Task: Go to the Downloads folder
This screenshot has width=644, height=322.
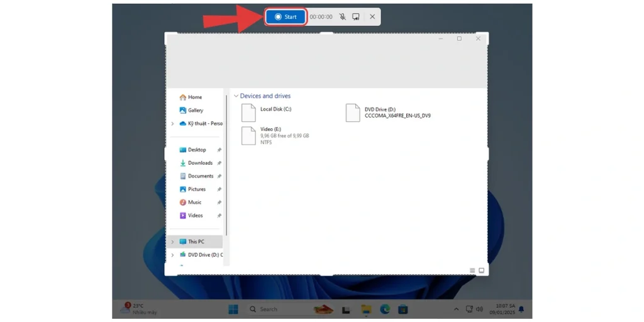Action: click(200, 163)
